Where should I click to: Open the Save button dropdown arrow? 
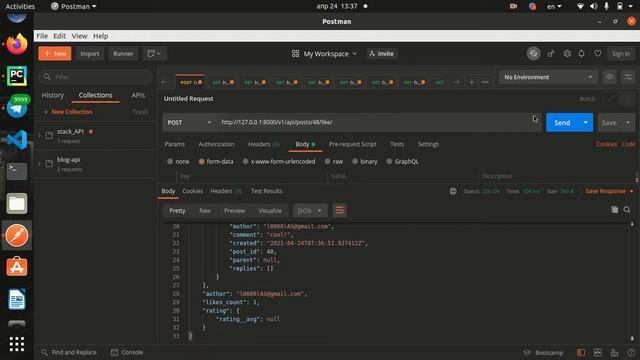tap(628, 122)
